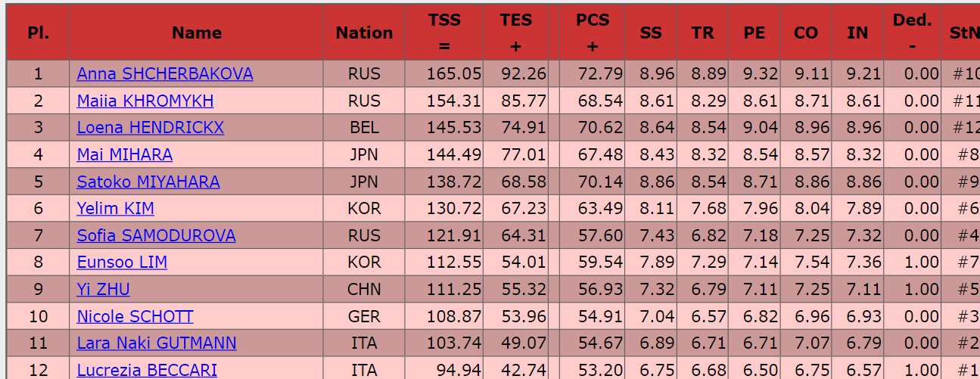Open Anna SHCHERBAKOVA skater link
980x379 pixels.
coord(165,74)
